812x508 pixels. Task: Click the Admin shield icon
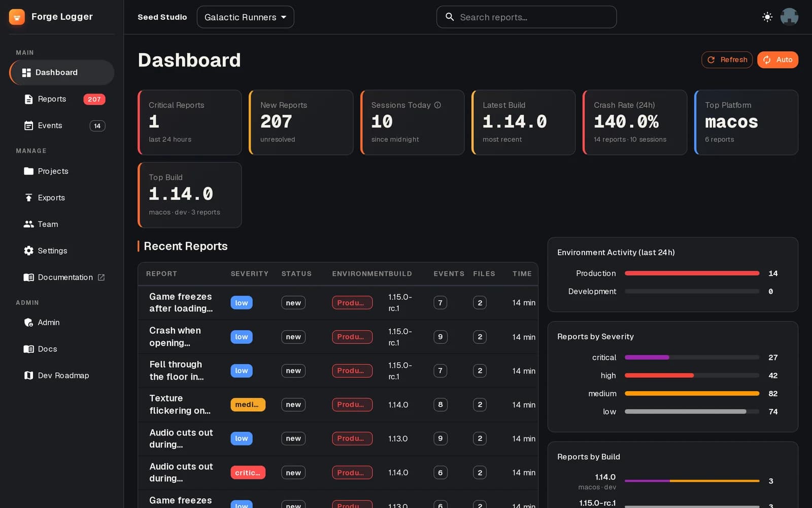pos(28,323)
